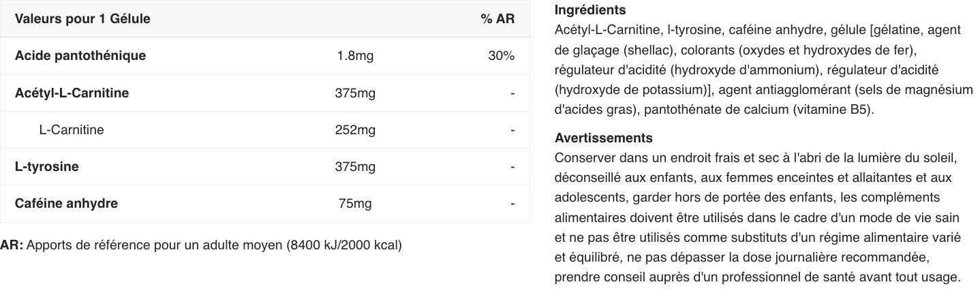
Task: Select the indented "L-Carnitine" sub-row label
Action: point(72,130)
